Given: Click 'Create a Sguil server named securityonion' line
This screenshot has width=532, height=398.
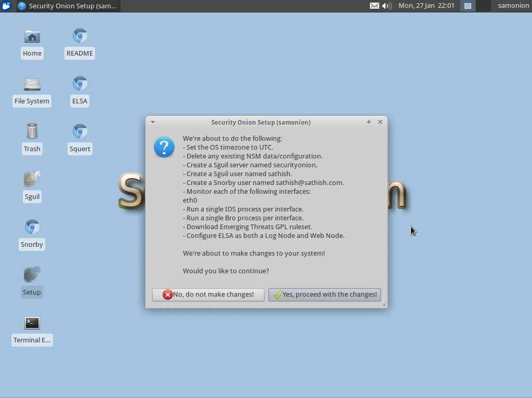Looking at the screenshot, I should click(x=250, y=165).
